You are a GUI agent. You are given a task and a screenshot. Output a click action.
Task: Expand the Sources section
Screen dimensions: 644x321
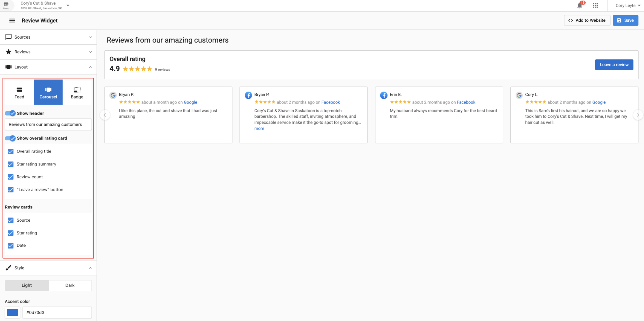pyautogui.click(x=91, y=37)
